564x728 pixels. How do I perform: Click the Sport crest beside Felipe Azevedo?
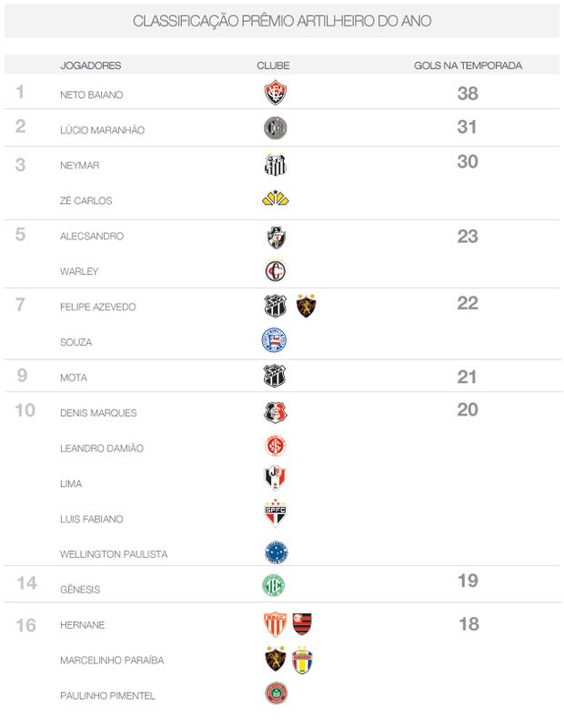[x=306, y=306]
